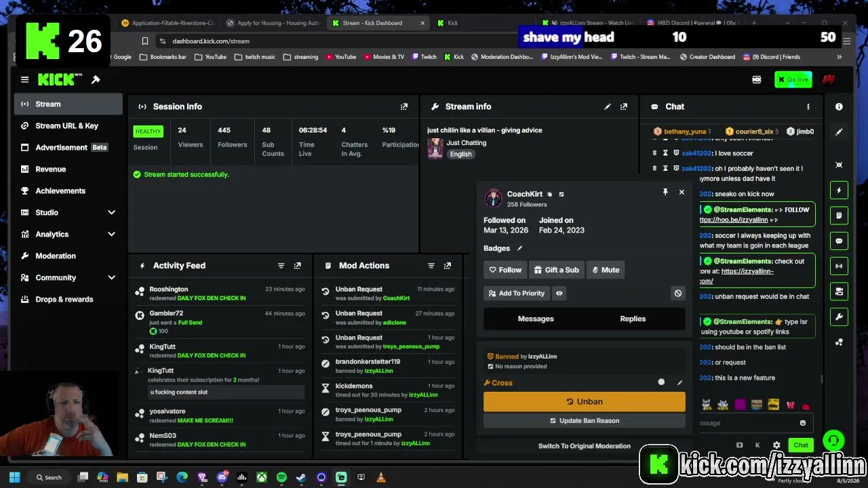Click the pencil icon in the right sidebar

(x=839, y=132)
